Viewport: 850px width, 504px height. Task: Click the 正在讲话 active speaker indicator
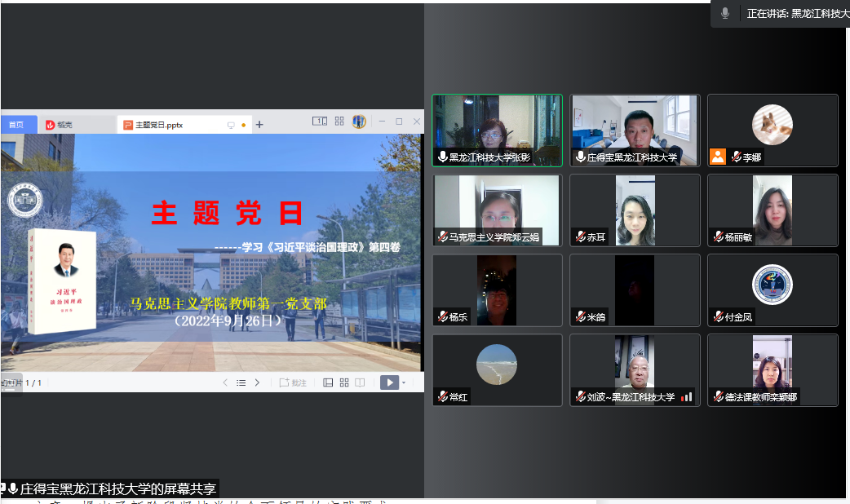pos(781,14)
